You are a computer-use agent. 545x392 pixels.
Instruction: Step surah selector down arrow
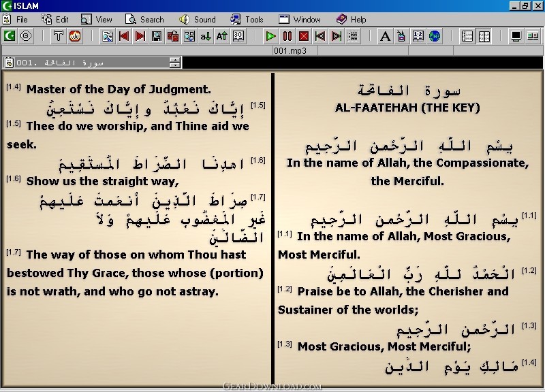(x=175, y=65)
